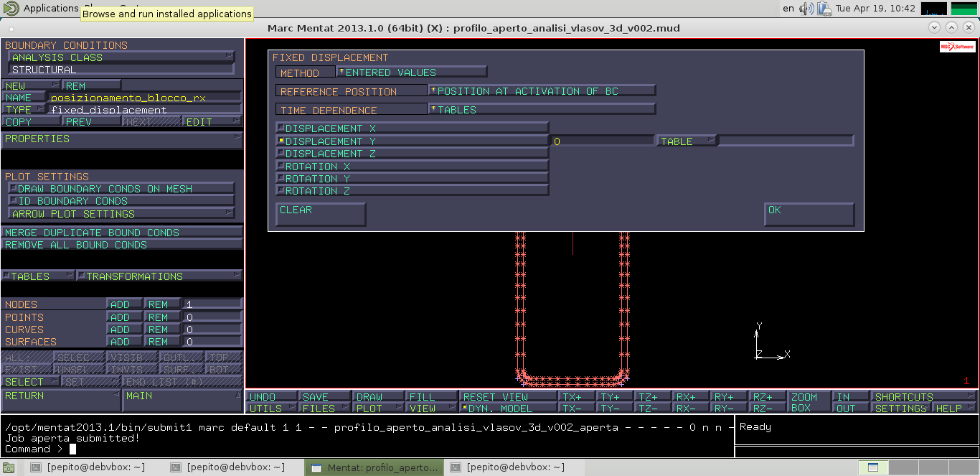Click the UNDO button
The width and height of the screenshot is (980, 476).
pyautogui.click(x=273, y=396)
